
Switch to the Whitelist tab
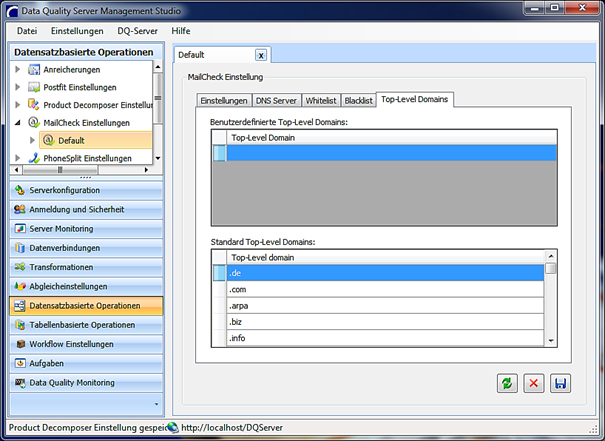(x=321, y=101)
